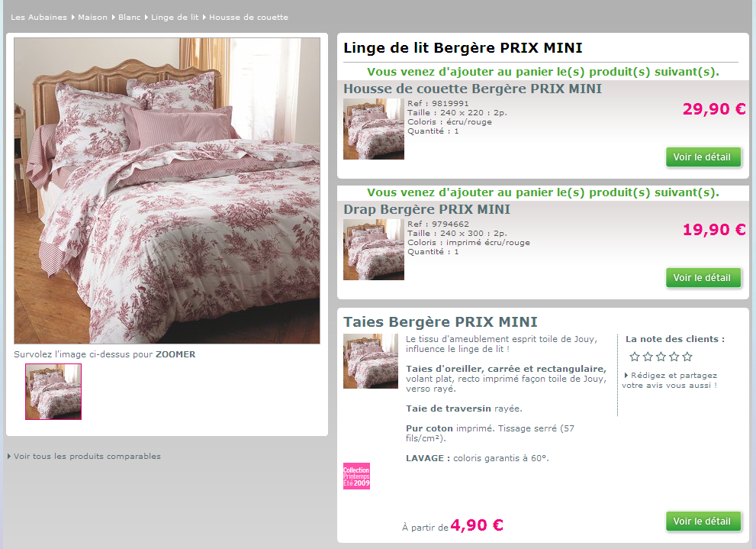
Task: Select the small bedding thumbnail under main image
Action: (x=53, y=392)
